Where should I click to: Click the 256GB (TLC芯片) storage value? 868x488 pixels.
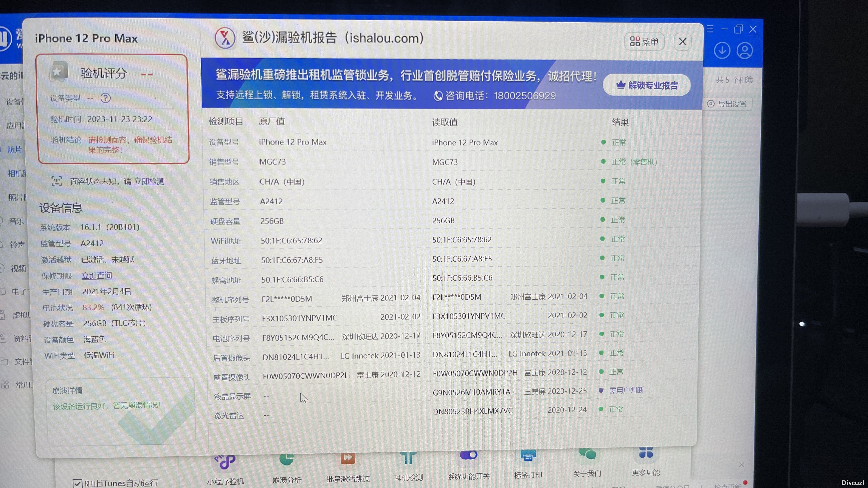[x=114, y=323]
